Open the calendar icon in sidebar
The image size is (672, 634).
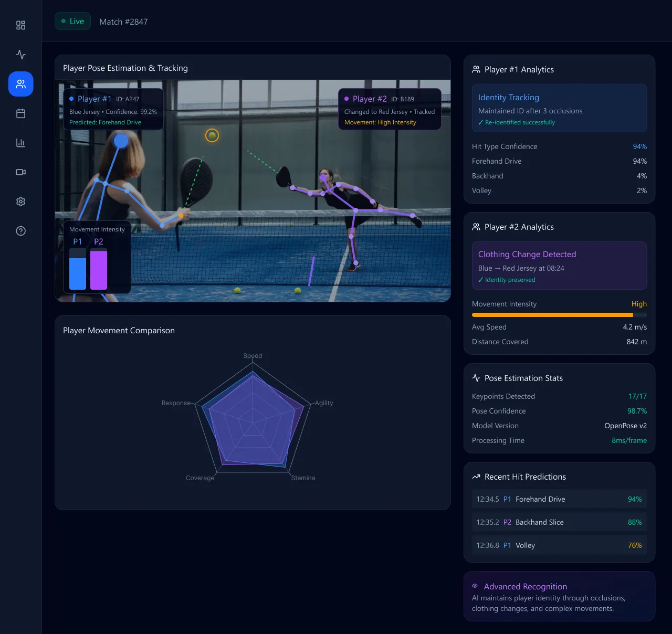pyautogui.click(x=21, y=113)
